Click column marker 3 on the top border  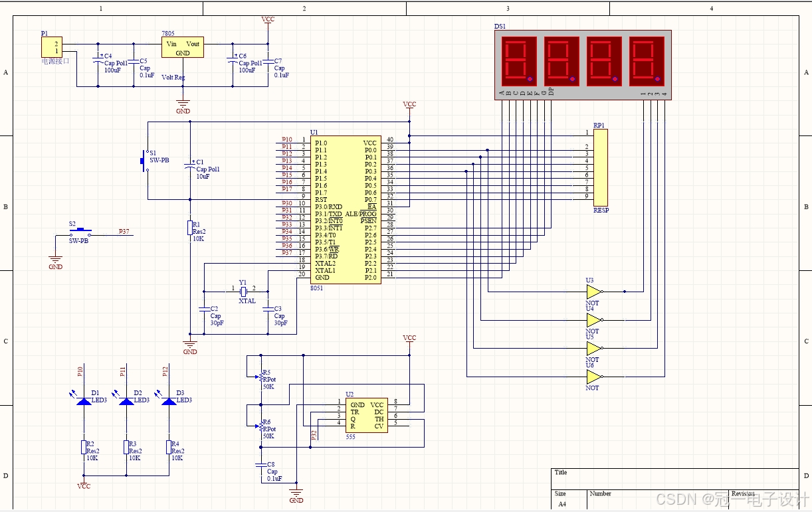click(x=508, y=9)
